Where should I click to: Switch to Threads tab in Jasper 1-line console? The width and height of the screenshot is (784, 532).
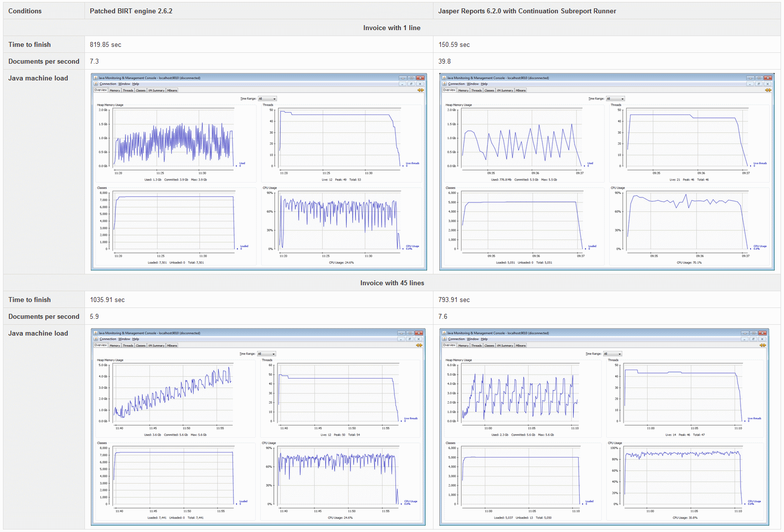coord(476,90)
